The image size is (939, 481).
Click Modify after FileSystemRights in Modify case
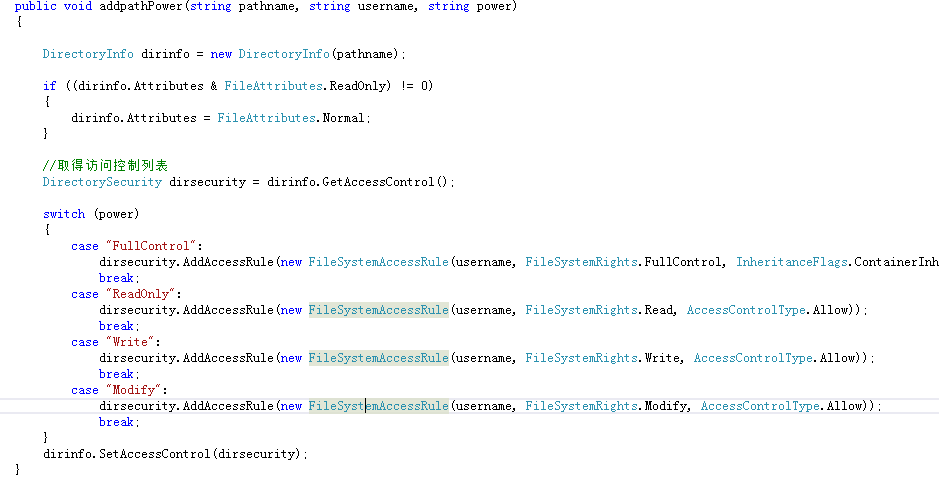[665, 406]
